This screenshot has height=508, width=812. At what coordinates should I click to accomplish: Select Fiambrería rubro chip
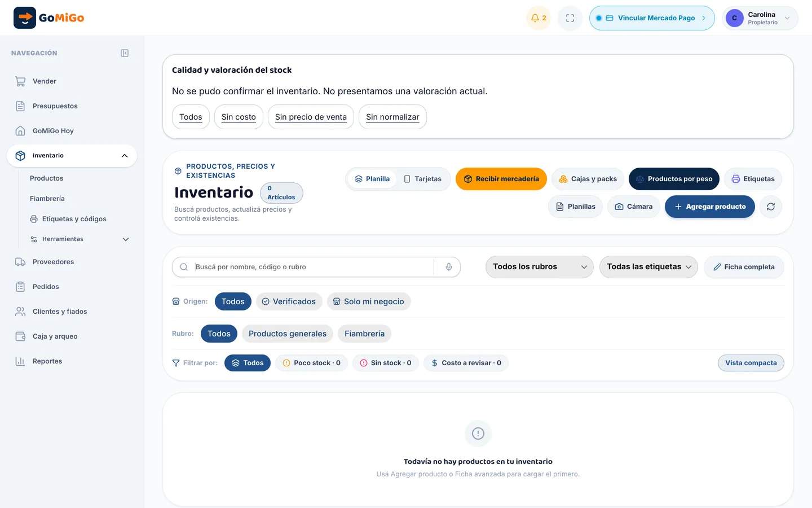click(x=364, y=334)
